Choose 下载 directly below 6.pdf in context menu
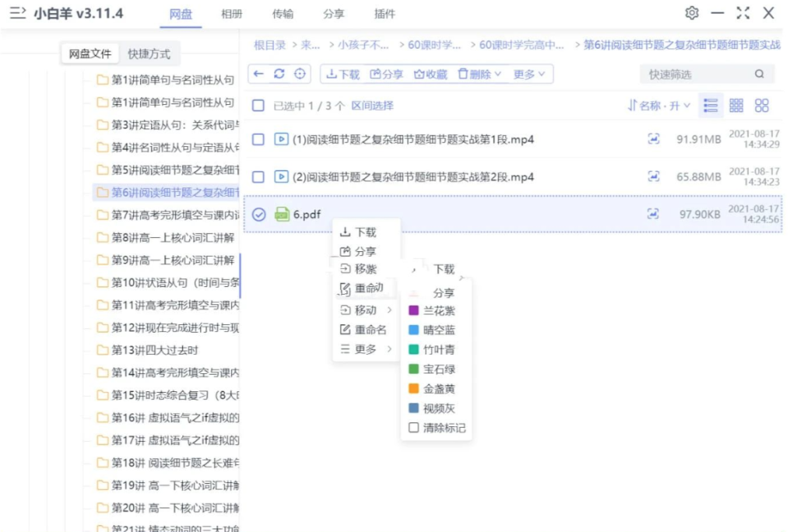 [x=359, y=233]
